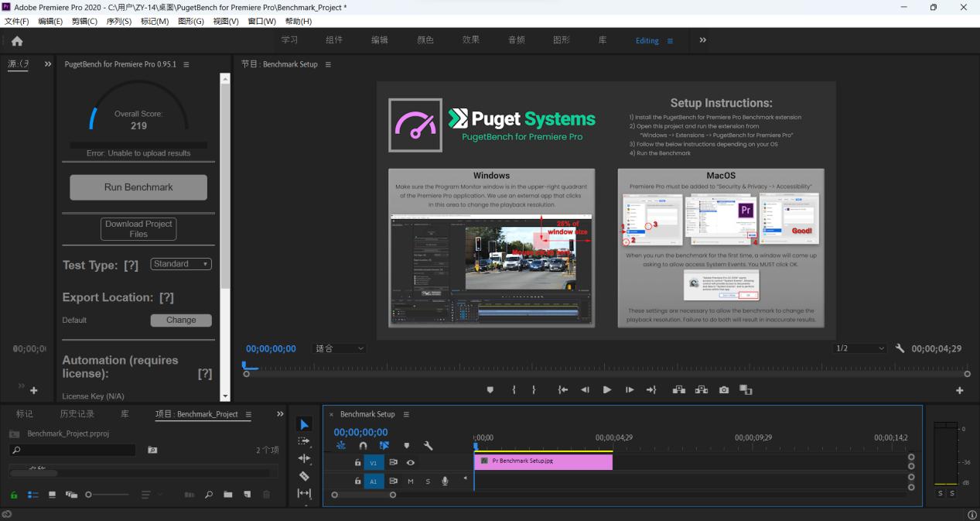This screenshot has height=521, width=980.
Task: Select the Pr Benchmark Setup.jpg clip
Action: point(543,461)
